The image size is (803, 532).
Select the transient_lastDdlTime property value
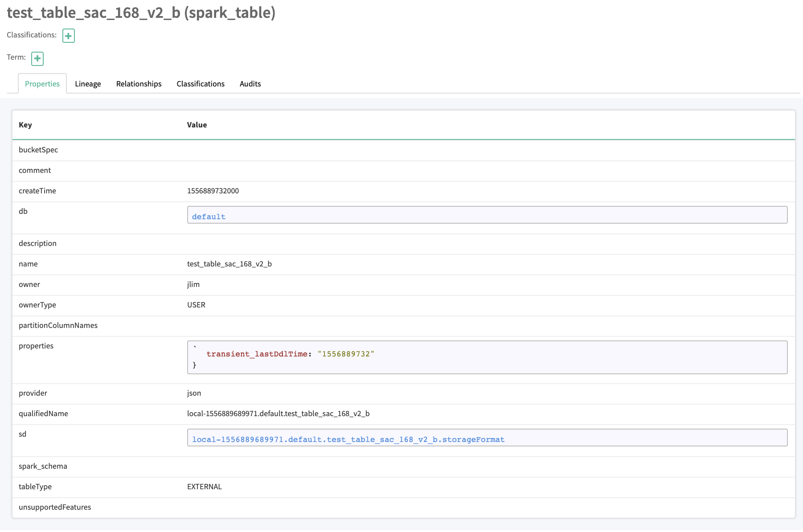(290, 353)
